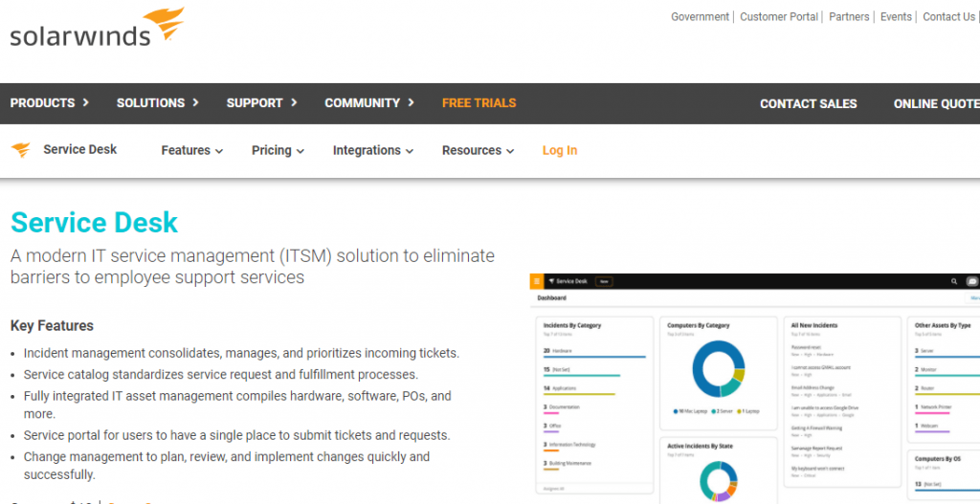
Task: Click the Service Desk logo in the dashboard header
Action: click(568, 281)
